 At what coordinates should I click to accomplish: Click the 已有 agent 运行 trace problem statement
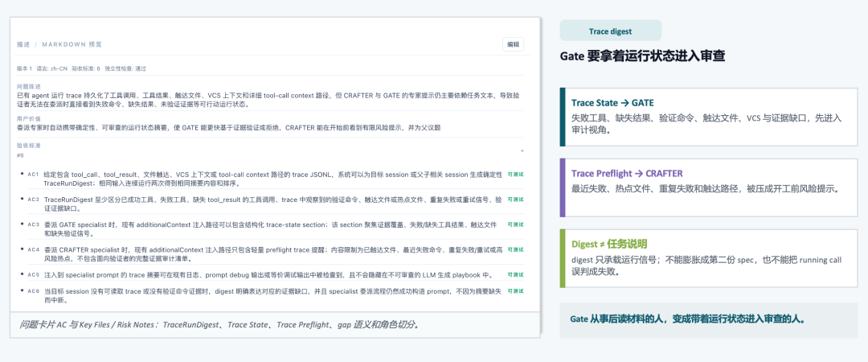point(268,100)
